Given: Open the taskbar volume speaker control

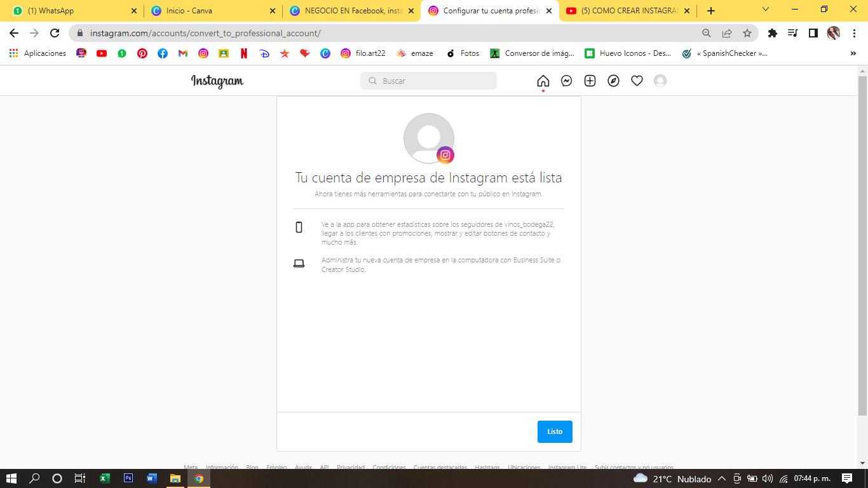Looking at the screenshot, I should 768,478.
